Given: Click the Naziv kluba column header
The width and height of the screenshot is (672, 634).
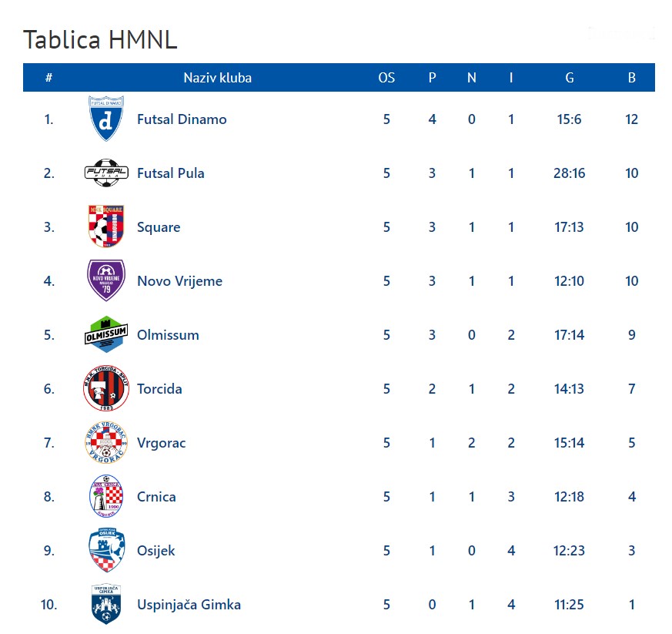Looking at the screenshot, I should 217,78.
